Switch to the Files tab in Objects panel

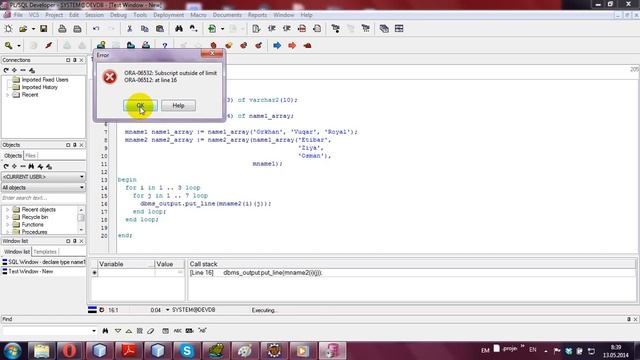tap(30, 156)
